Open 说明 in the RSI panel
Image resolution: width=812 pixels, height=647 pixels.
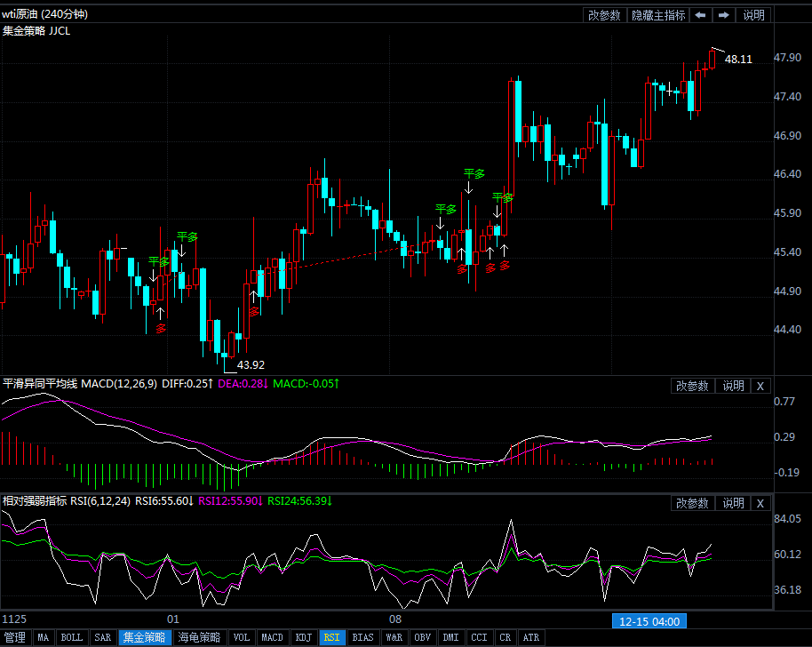733,503
